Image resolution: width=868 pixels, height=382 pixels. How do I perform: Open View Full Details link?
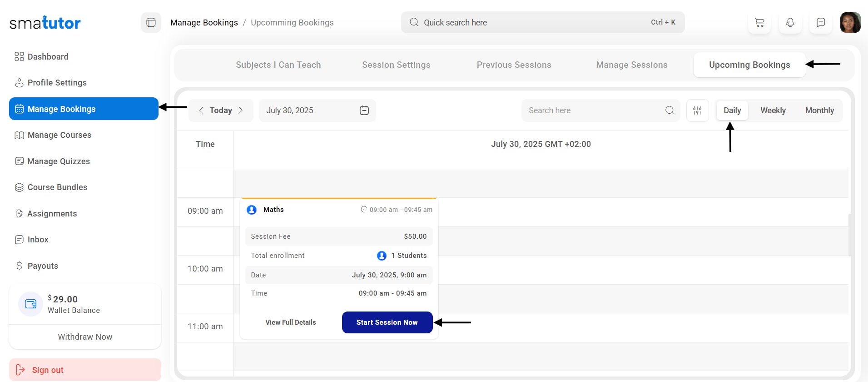291,322
